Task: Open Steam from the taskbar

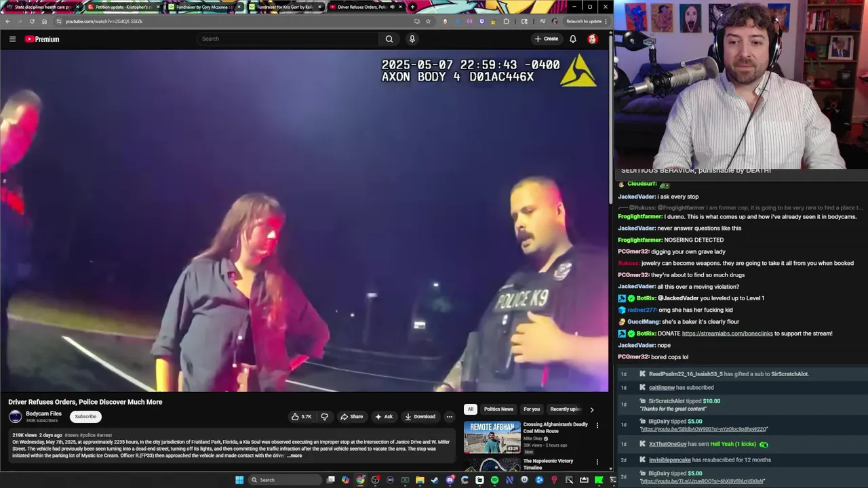Action: [x=435, y=480]
